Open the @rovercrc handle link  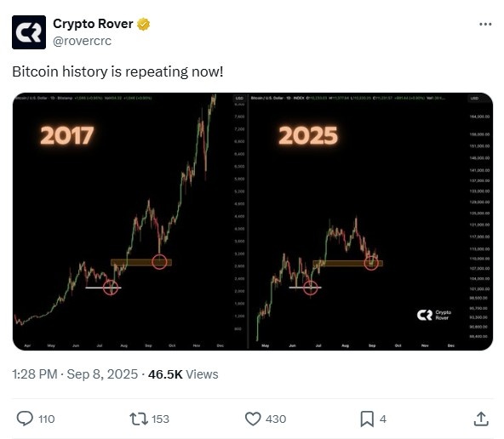pos(82,41)
